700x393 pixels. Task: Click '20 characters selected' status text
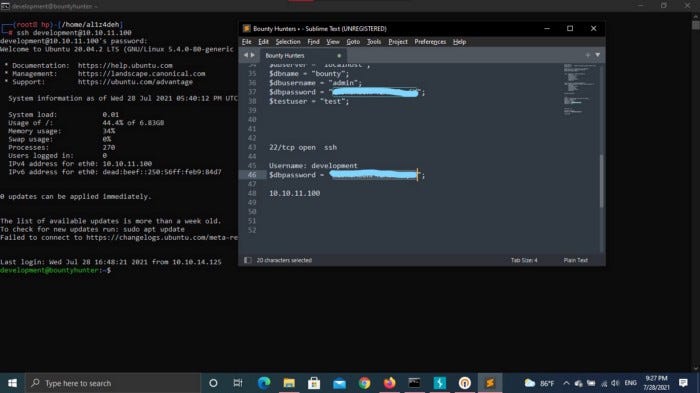click(284, 260)
